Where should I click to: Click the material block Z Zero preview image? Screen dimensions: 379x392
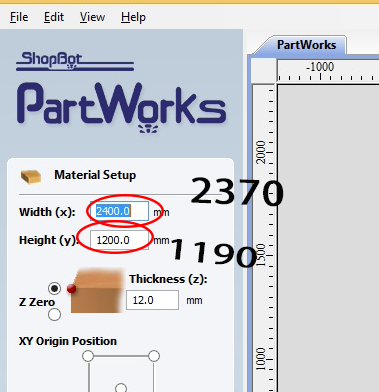pos(96,290)
